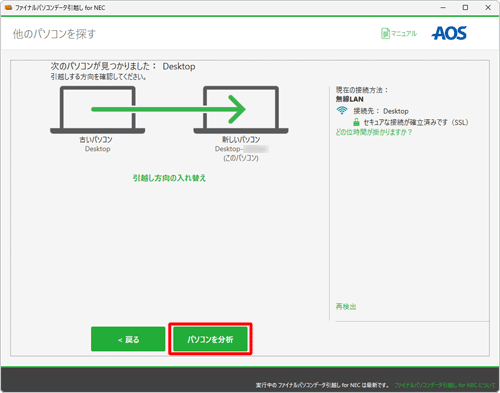Click the green SSL padlock icon
The width and height of the screenshot is (500, 393).
(x=356, y=122)
